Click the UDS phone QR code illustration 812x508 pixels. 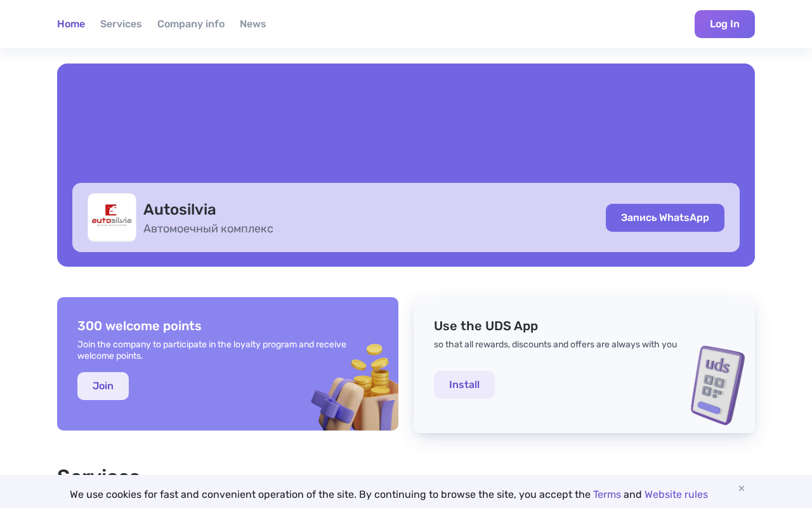pos(717,385)
